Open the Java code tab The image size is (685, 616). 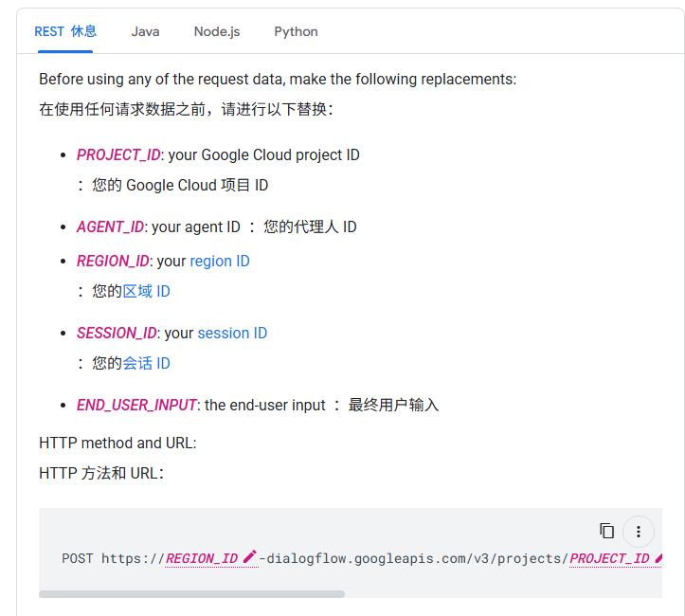pos(146,31)
